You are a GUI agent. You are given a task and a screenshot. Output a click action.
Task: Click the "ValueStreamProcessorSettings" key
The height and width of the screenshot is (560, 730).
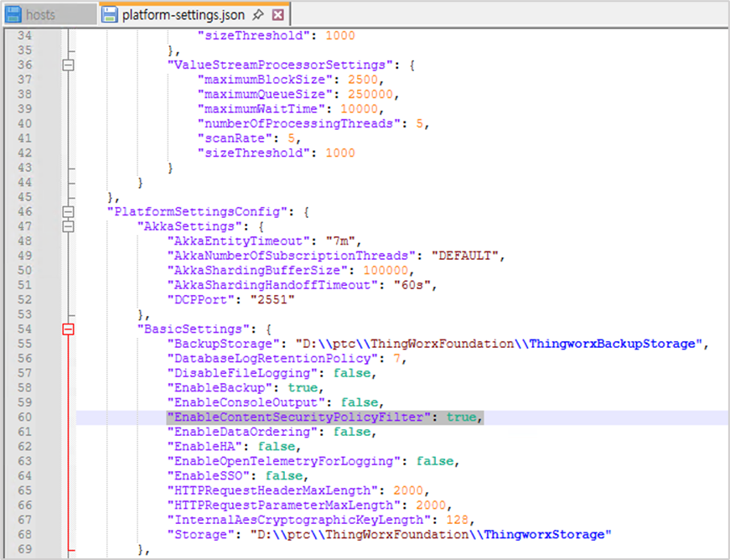(x=280, y=65)
